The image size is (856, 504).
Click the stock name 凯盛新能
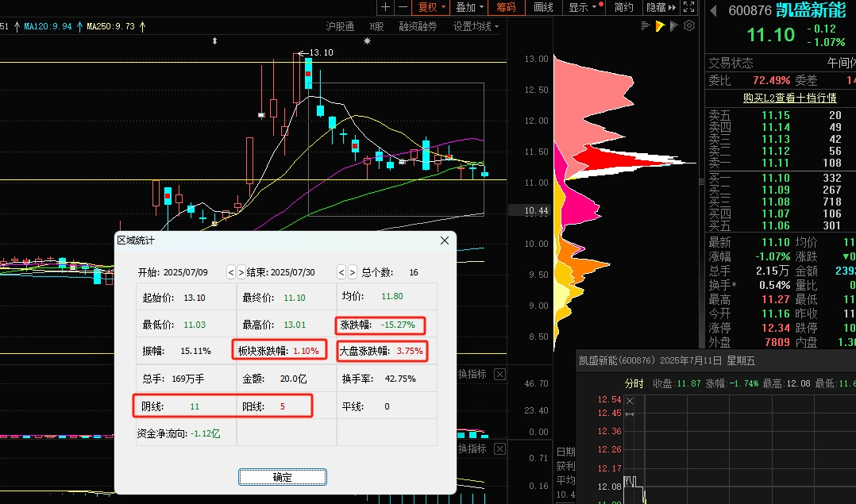coord(811,10)
